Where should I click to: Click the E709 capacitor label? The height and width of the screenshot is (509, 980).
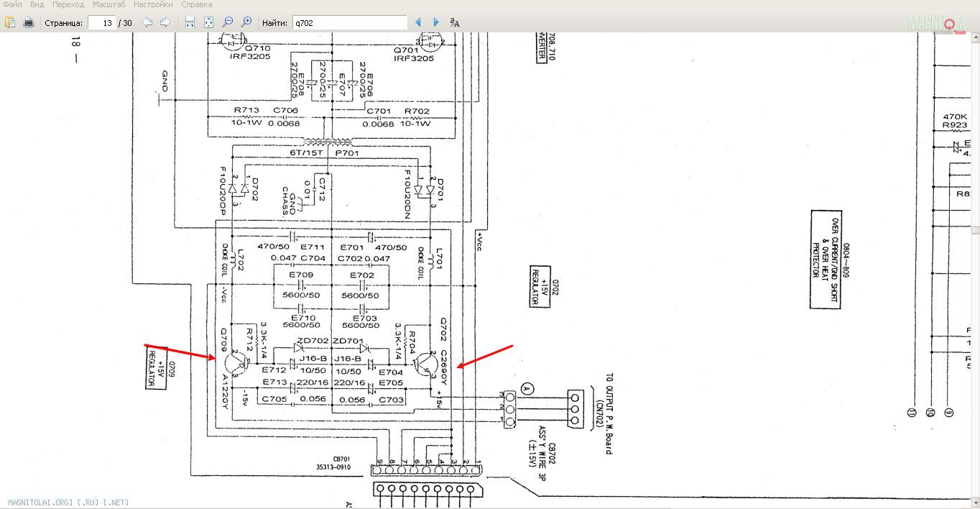(302, 275)
